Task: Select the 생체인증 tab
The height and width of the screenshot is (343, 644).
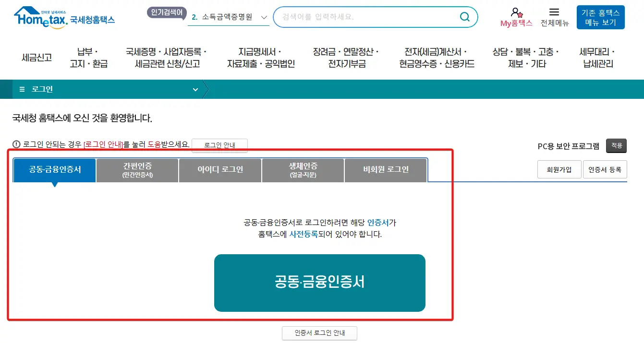Action: (x=303, y=170)
